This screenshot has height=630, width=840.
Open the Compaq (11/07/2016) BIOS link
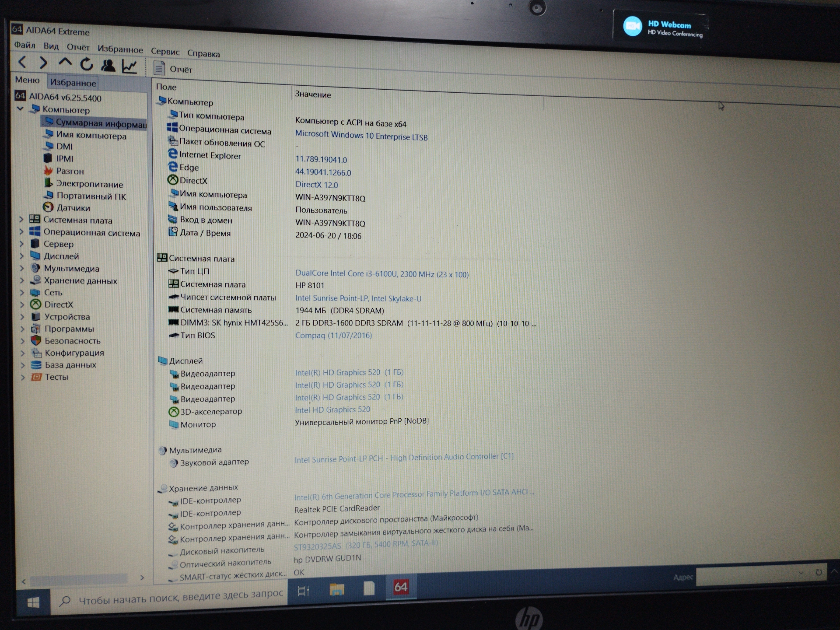pyautogui.click(x=333, y=335)
